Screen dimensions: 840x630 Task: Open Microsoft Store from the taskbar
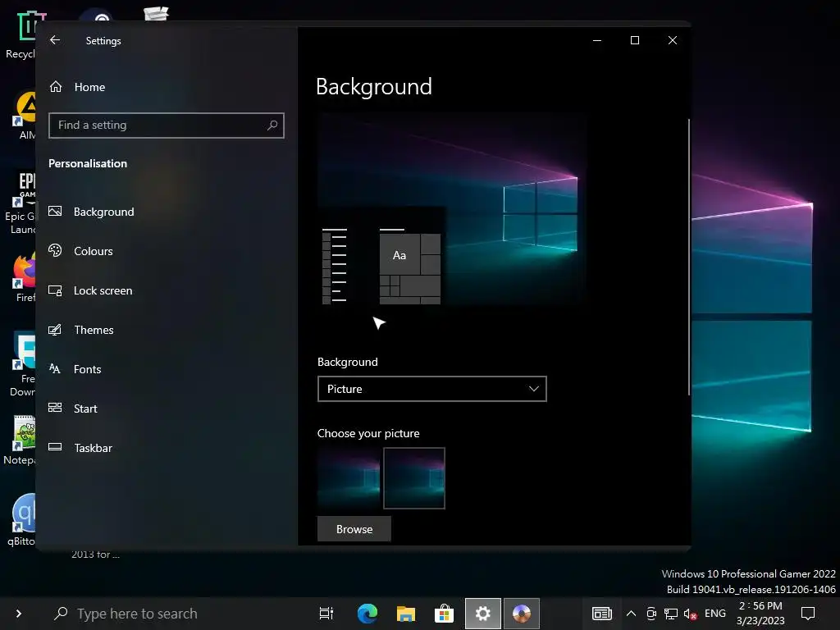tap(444, 614)
